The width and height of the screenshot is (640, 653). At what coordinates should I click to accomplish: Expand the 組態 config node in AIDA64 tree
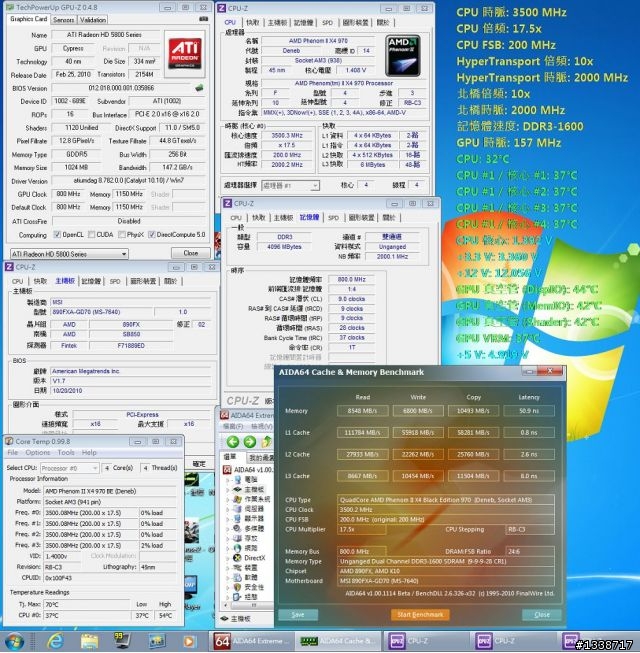(x=228, y=597)
